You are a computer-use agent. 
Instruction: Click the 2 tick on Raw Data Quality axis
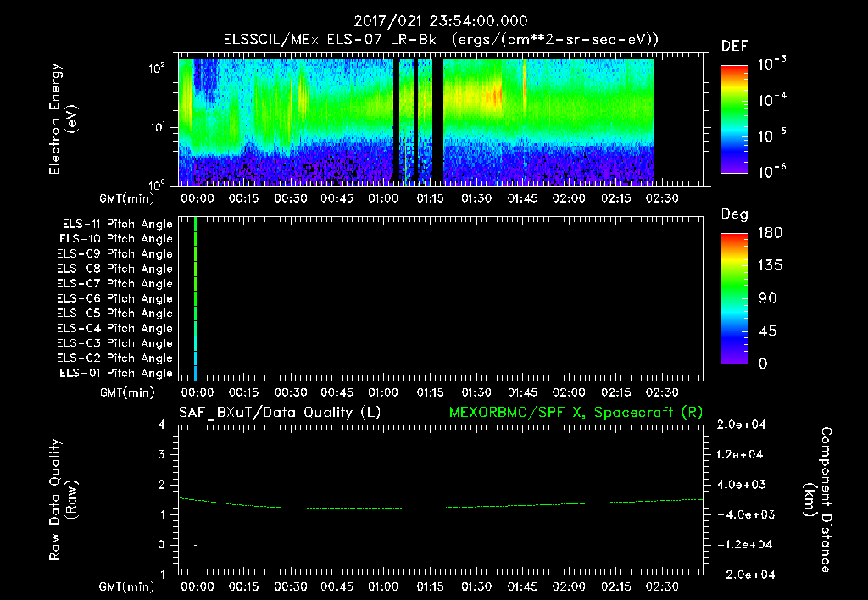[x=162, y=484]
